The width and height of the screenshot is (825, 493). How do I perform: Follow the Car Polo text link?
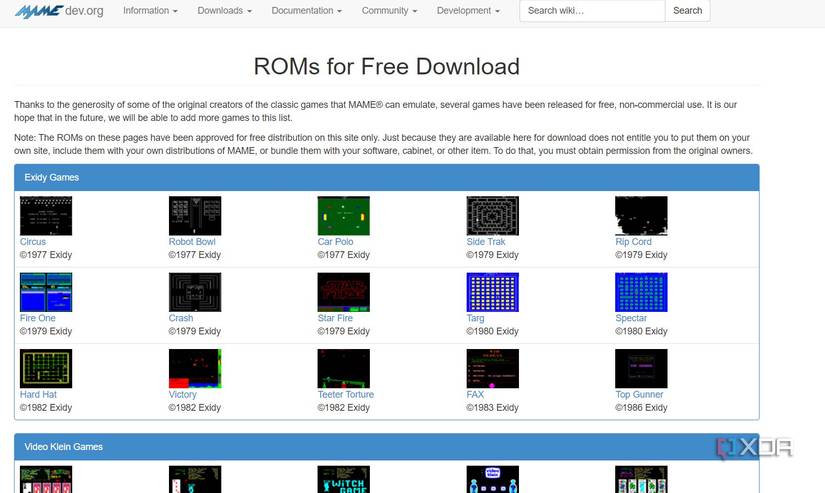tap(335, 242)
